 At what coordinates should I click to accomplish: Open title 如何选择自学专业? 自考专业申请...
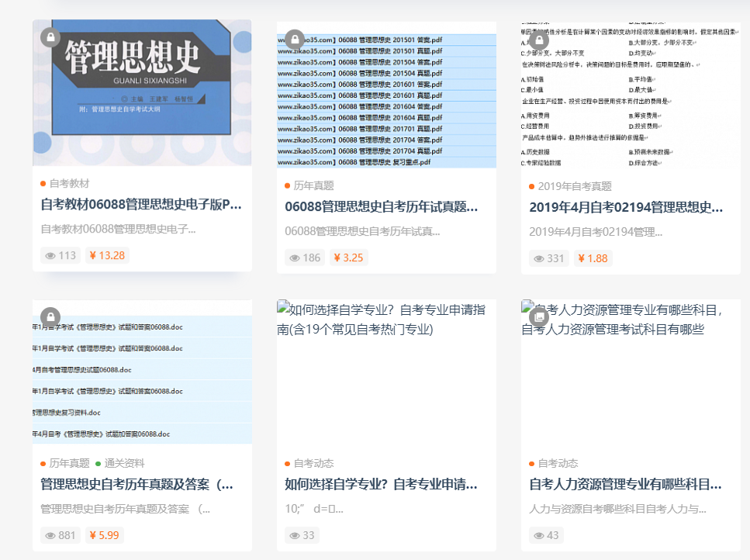(382, 485)
